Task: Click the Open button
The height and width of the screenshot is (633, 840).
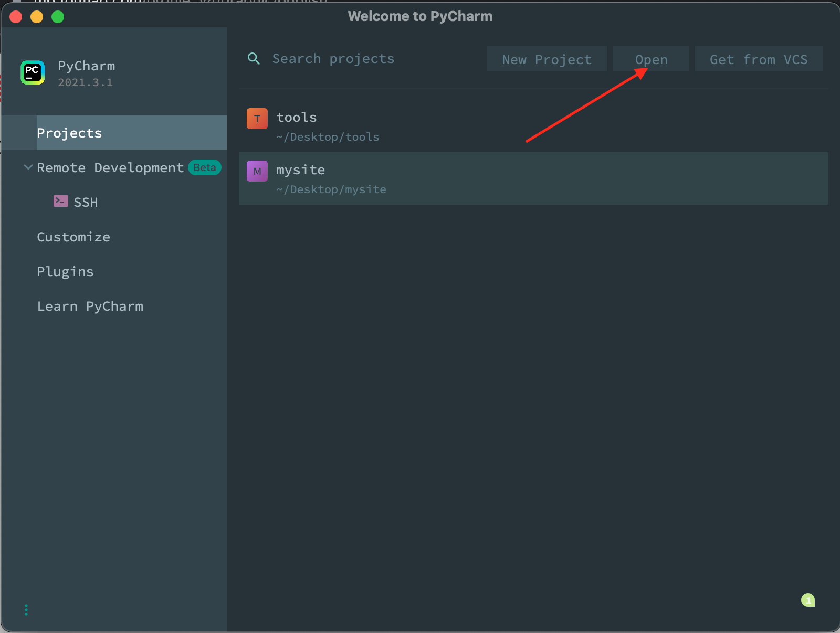Action: (651, 59)
